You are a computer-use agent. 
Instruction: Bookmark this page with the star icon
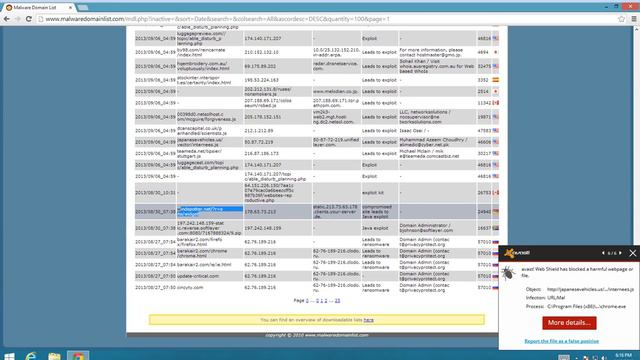[621, 19]
